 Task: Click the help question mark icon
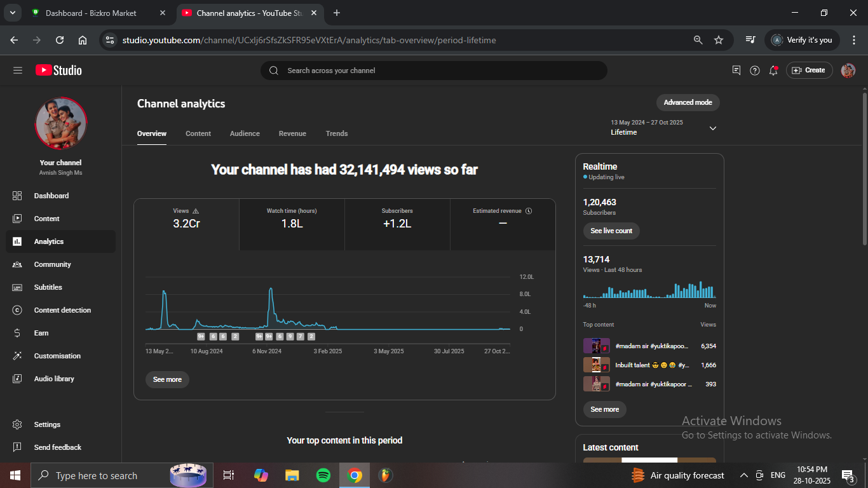(755, 71)
